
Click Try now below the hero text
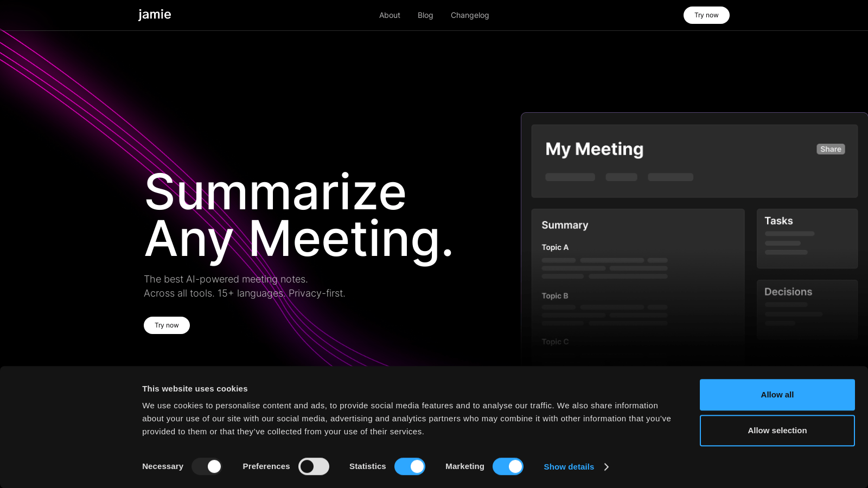point(167,325)
